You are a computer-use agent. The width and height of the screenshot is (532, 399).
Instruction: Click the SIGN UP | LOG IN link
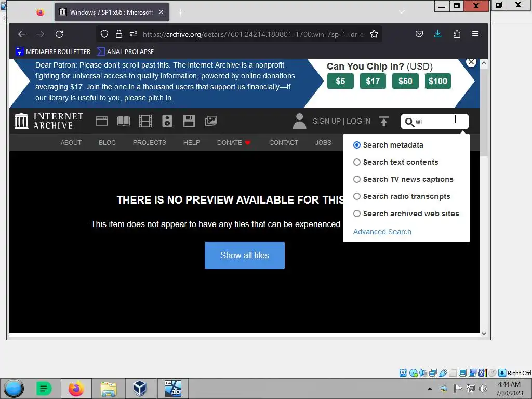pyautogui.click(x=341, y=121)
